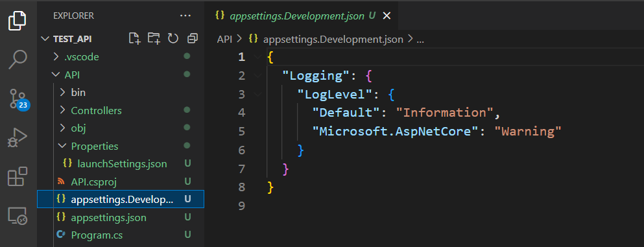Screen dimensions: 644x247
Task: Click the "Warning" value on line 5
Action: tap(528, 132)
